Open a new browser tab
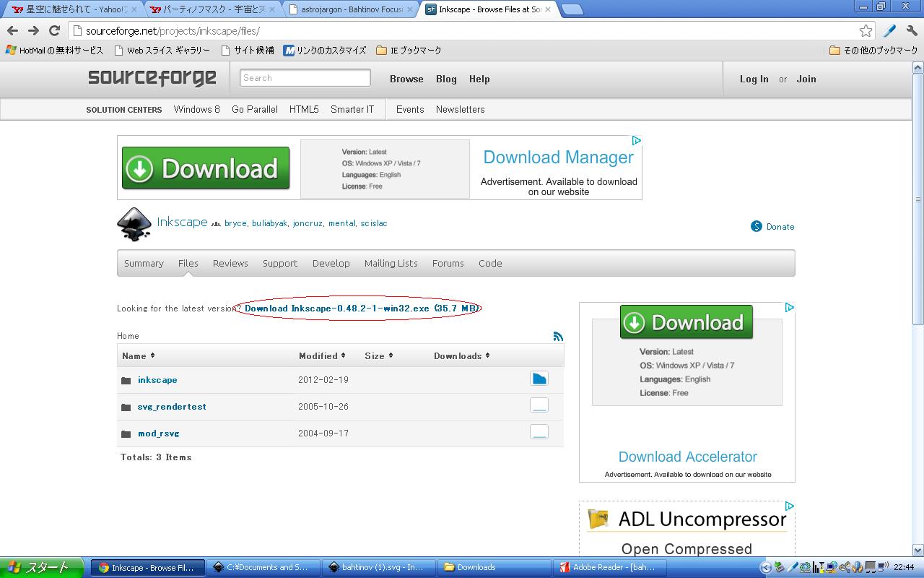 [x=572, y=9]
